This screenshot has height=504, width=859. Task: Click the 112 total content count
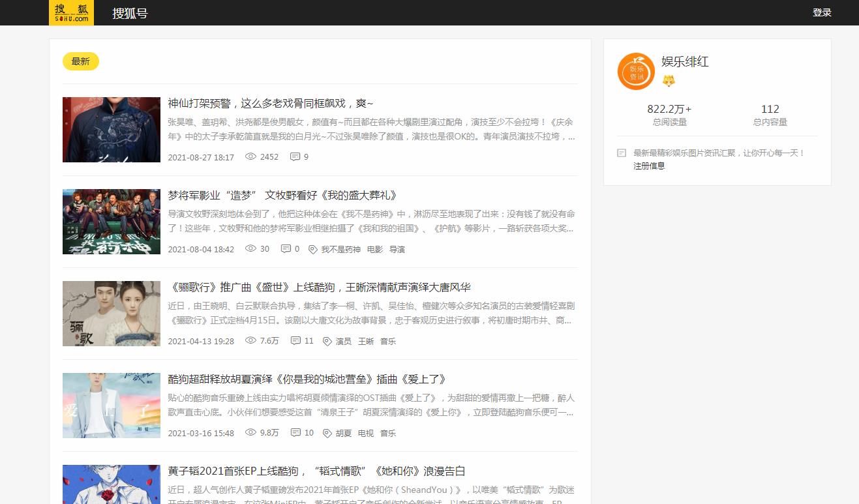(x=770, y=109)
